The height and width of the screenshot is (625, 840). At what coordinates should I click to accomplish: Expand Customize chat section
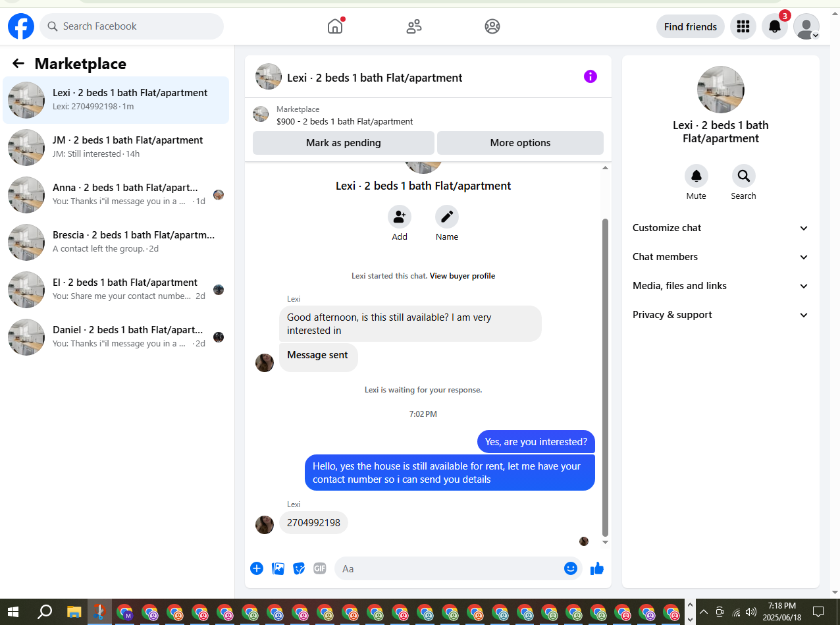720,228
